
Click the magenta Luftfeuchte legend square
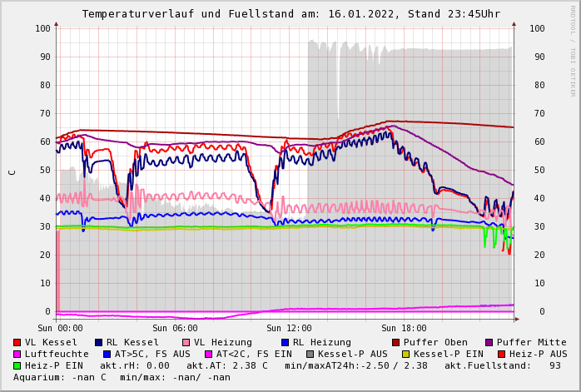17,355
